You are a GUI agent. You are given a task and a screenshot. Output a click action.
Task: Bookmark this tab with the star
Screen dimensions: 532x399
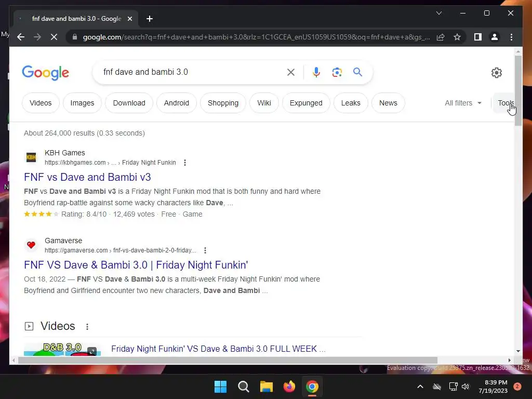[457, 37]
